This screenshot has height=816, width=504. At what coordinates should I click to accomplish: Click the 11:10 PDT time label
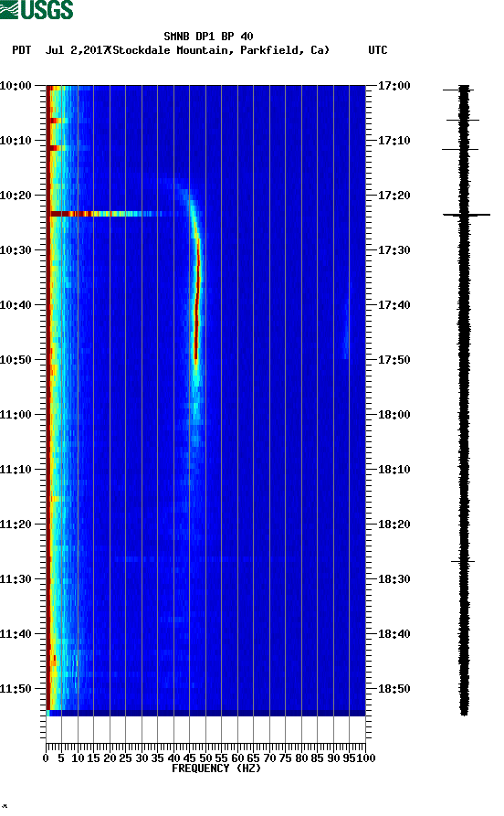(16, 470)
